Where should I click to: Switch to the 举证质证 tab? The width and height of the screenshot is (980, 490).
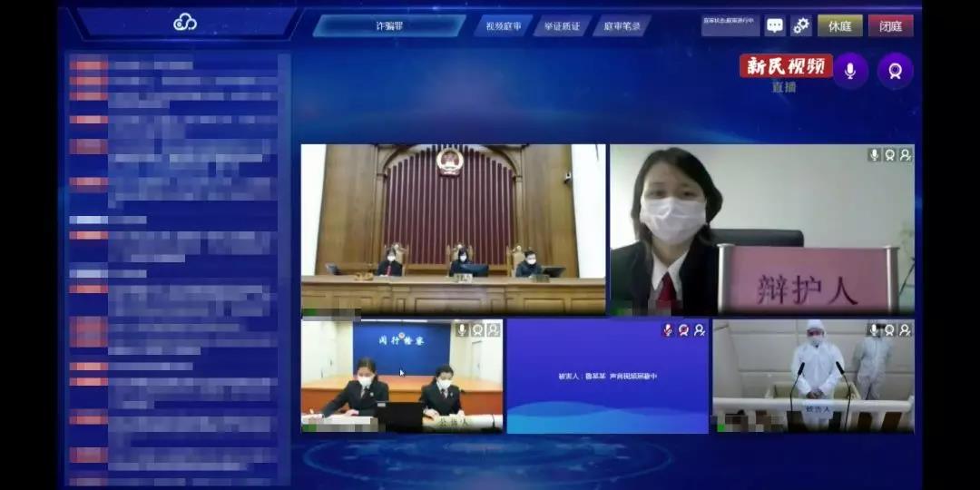coord(562,26)
